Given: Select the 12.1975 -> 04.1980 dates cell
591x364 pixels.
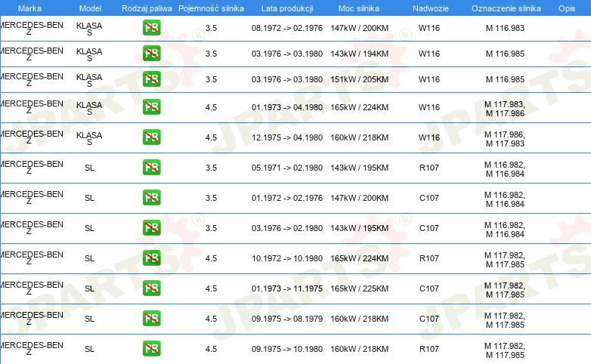Looking at the screenshot, I should point(287,137).
